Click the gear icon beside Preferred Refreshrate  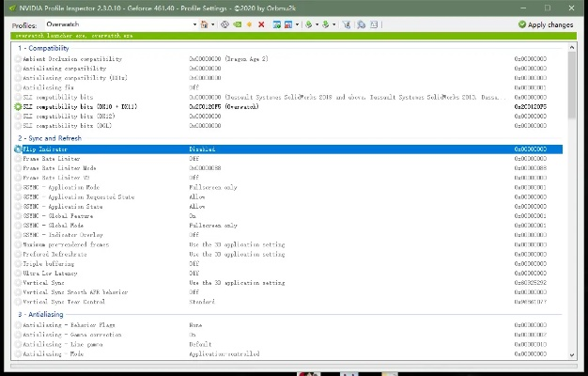tap(18, 254)
